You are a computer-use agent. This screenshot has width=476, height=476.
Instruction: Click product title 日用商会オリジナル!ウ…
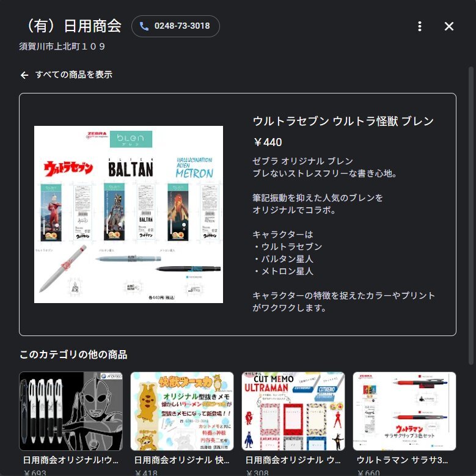coord(71,460)
